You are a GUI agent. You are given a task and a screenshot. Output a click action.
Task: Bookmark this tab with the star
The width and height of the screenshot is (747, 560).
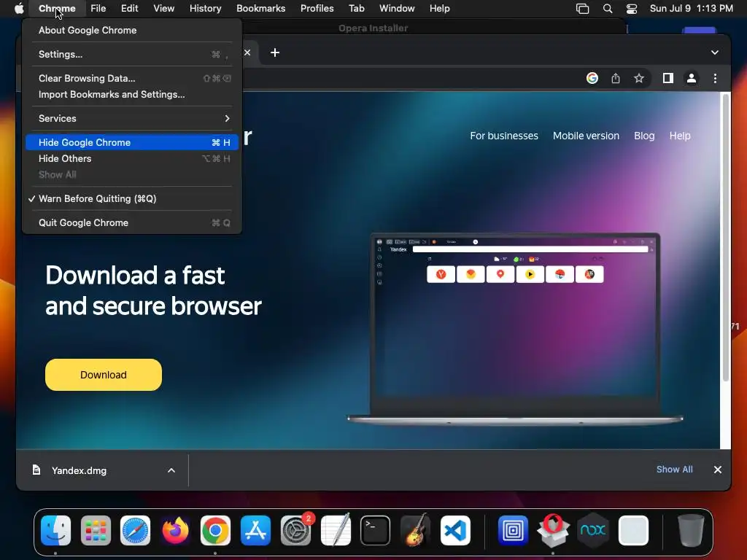pyautogui.click(x=639, y=78)
